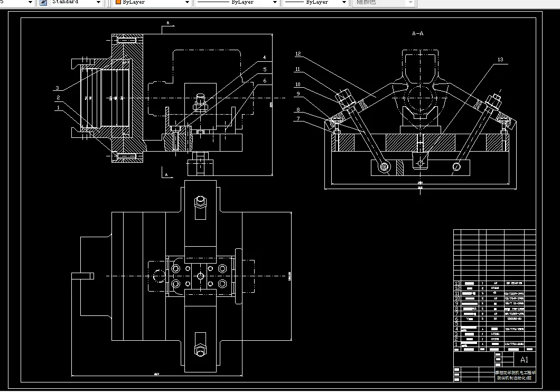Click balloon label 9 in A-A view
Screen dimensions: 560x392
click(298, 94)
